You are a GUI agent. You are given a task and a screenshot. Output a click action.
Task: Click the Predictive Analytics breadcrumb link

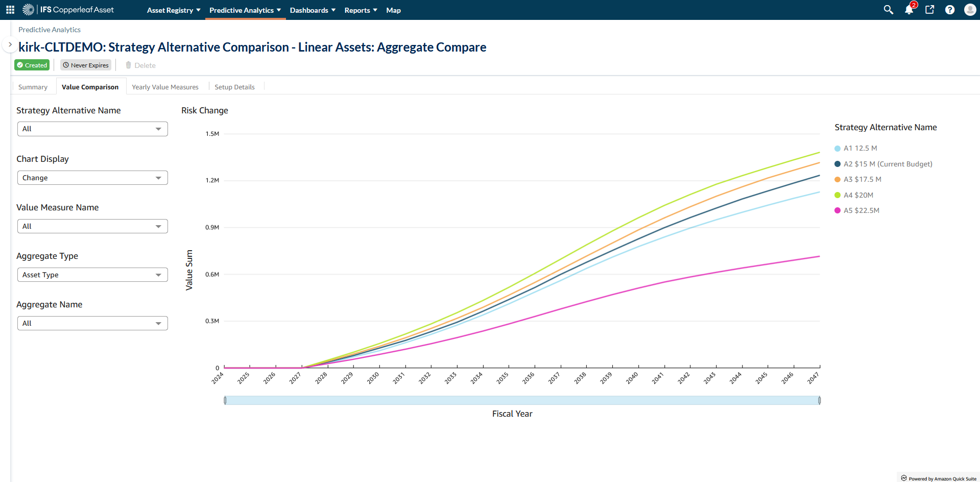pyautogui.click(x=50, y=30)
